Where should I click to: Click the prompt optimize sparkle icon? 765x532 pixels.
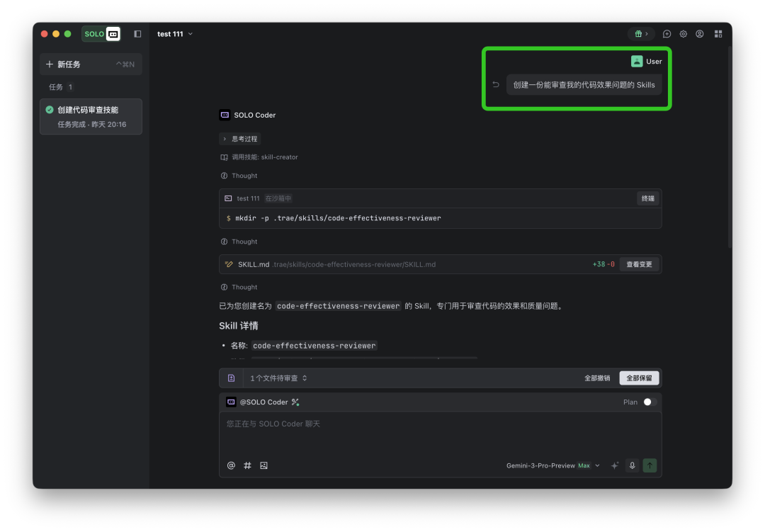(x=615, y=465)
